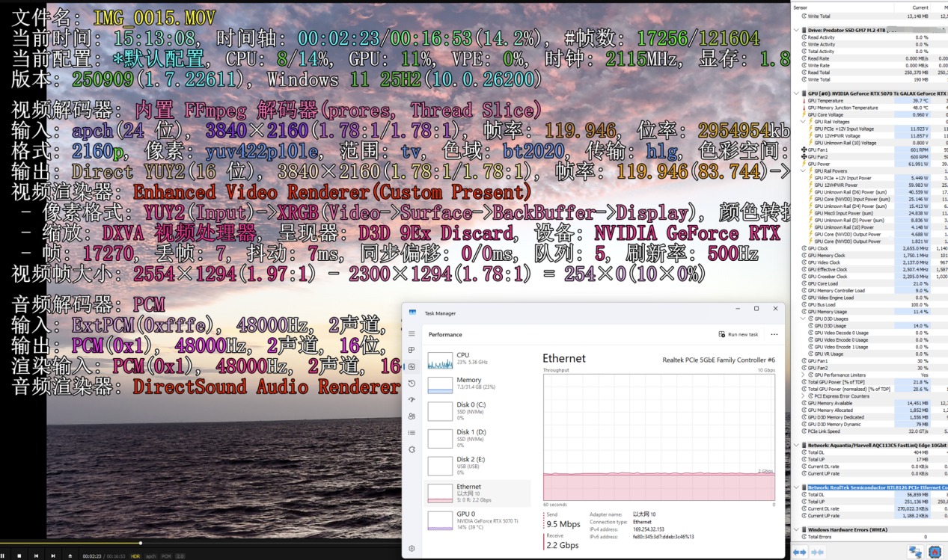Select the Total Errors WHEA row
Screen dimensions: 948x560
pyautogui.click(x=870, y=537)
